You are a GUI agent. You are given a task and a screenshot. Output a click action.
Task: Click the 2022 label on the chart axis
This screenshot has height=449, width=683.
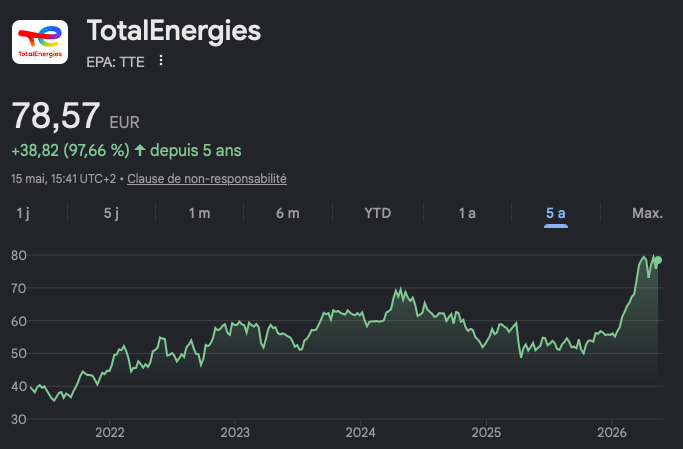[x=110, y=432]
